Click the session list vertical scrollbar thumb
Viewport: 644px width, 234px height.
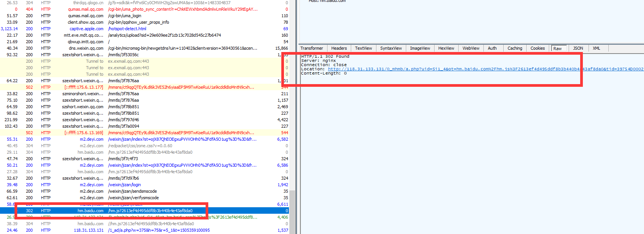pyautogui.click(x=292, y=212)
